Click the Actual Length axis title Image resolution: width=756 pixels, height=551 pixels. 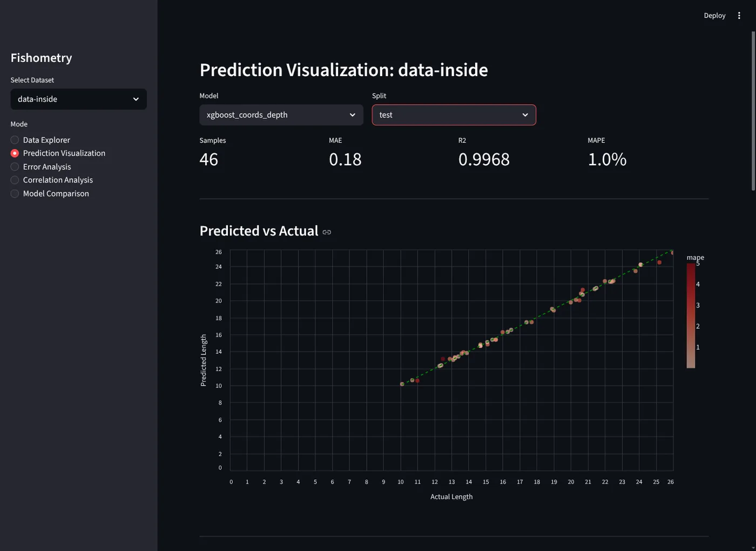pos(451,497)
